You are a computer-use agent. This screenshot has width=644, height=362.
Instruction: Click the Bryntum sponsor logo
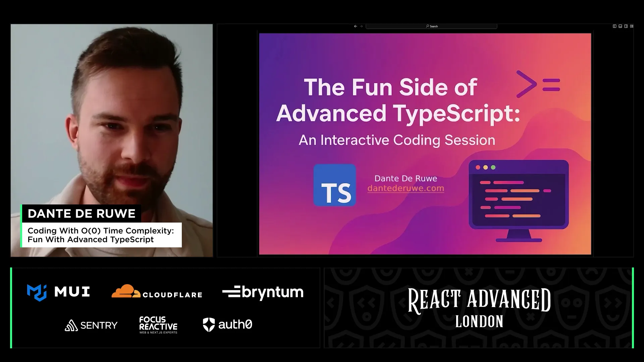(x=263, y=292)
